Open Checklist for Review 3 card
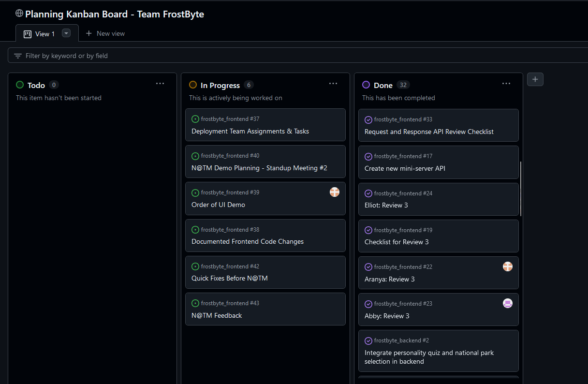The height and width of the screenshot is (384, 588). tap(397, 242)
